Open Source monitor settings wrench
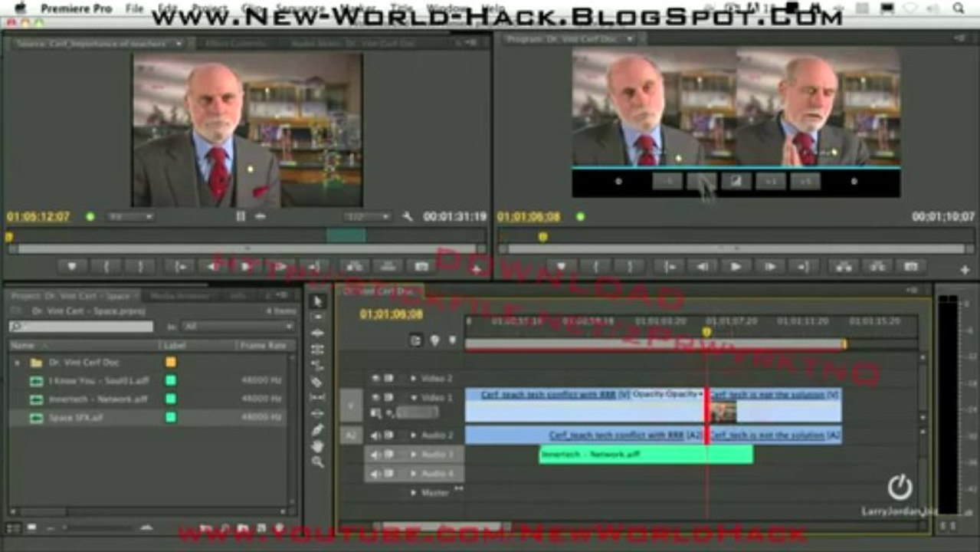This screenshot has width=980, height=552. coord(408,217)
